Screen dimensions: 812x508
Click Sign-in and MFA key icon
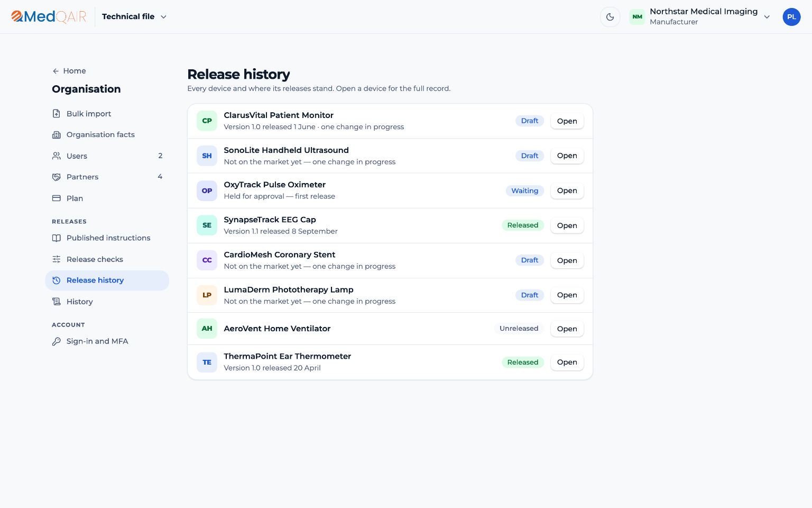tap(57, 341)
